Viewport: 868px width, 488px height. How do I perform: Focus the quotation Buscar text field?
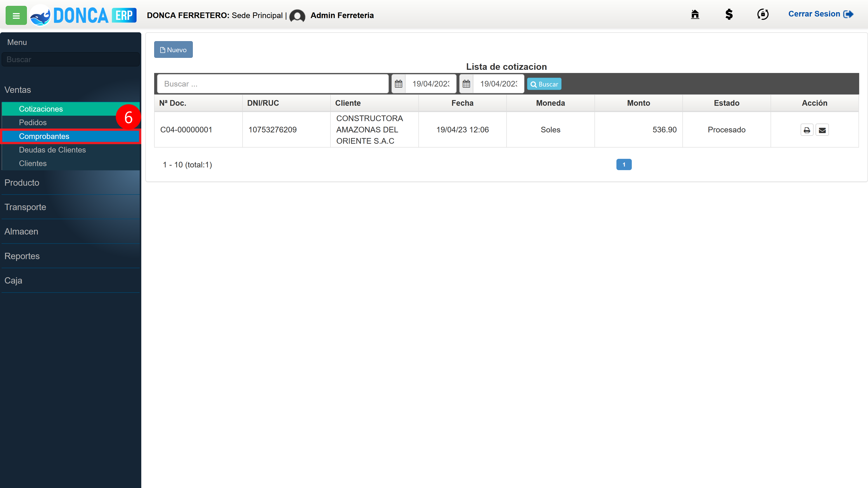coord(273,84)
